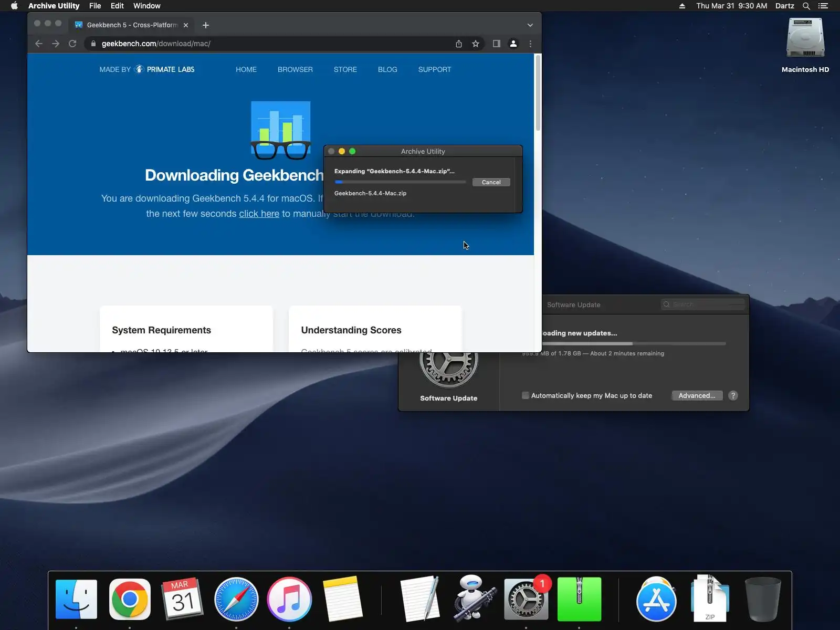Viewport: 840px width, 630px height.
Task: Open the Trash in the Dock
Action: pyautogui.click(x=763, y=599)
